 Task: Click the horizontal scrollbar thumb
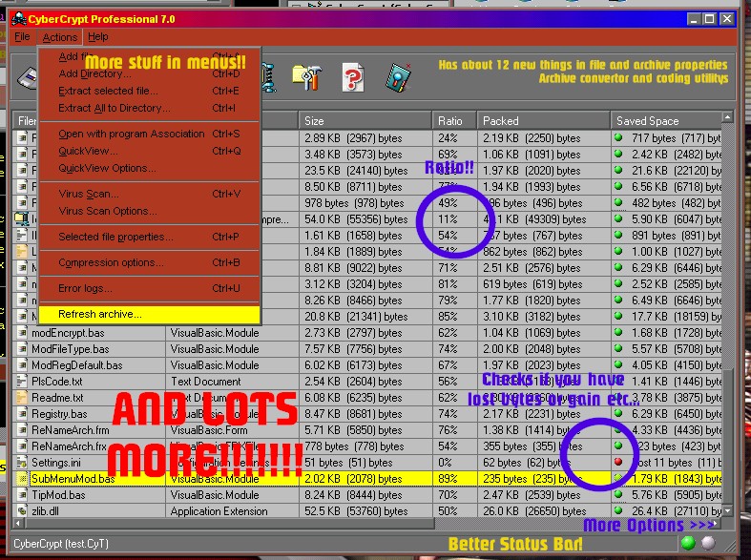(x=229, y=523)
